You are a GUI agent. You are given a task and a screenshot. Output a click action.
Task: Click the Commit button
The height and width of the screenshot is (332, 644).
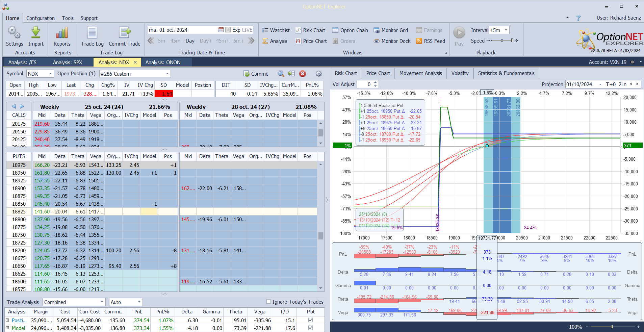click(256, 74)
